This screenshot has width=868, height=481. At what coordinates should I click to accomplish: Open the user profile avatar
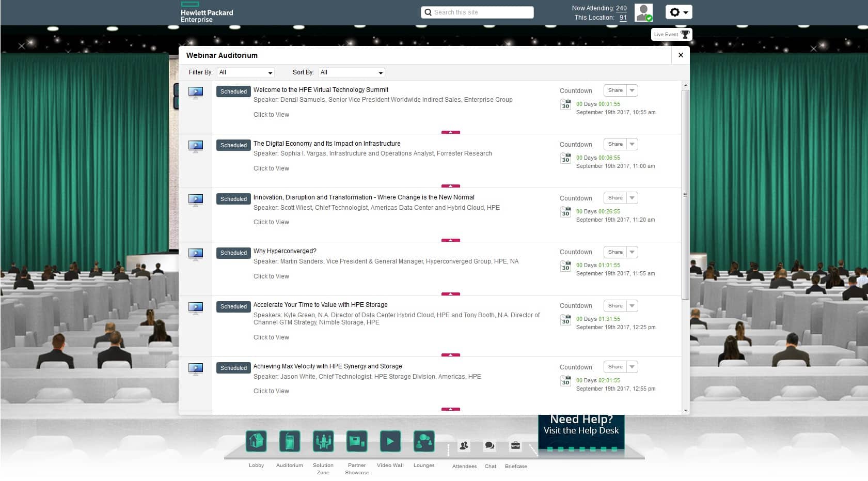point(643,12)
